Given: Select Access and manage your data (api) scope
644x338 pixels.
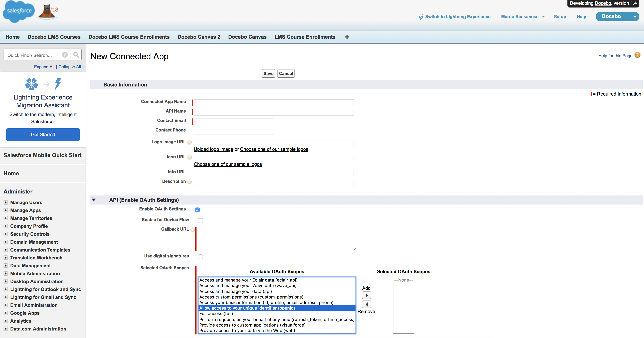Looking at the screenshot, I should (277, 291).
